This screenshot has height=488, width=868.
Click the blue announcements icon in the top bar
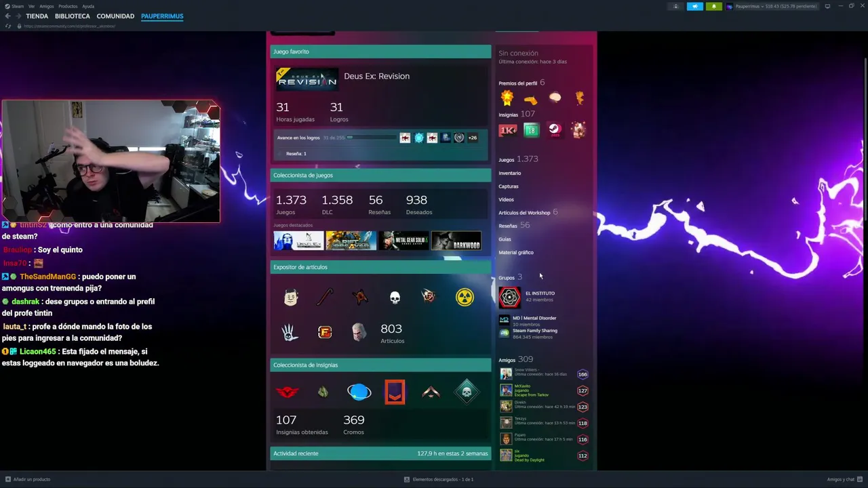pos(695,6)
